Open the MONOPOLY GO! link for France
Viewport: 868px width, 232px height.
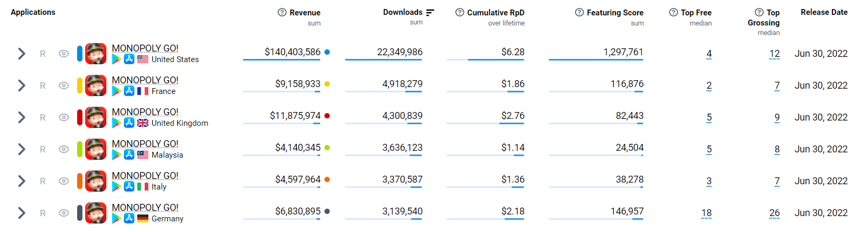145,80
